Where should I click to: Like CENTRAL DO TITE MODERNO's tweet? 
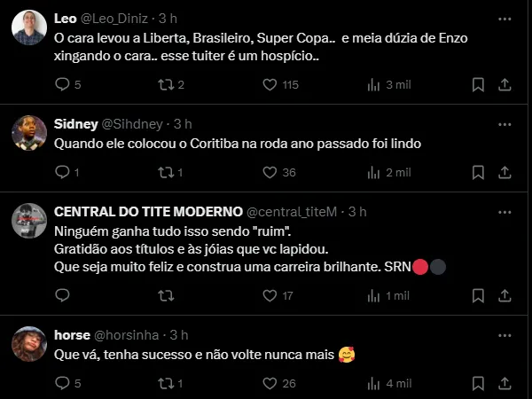(x=270, y=295)
